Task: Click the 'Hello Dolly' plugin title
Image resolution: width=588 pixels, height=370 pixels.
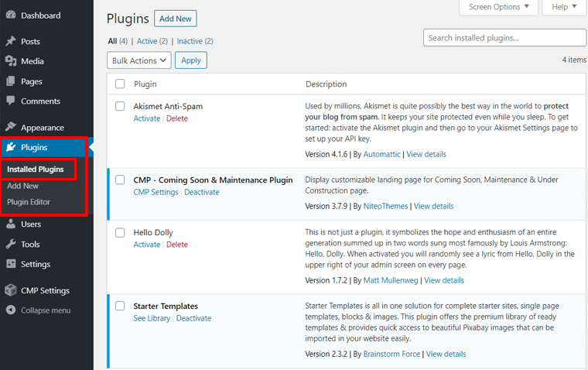Action: point(153,233)
